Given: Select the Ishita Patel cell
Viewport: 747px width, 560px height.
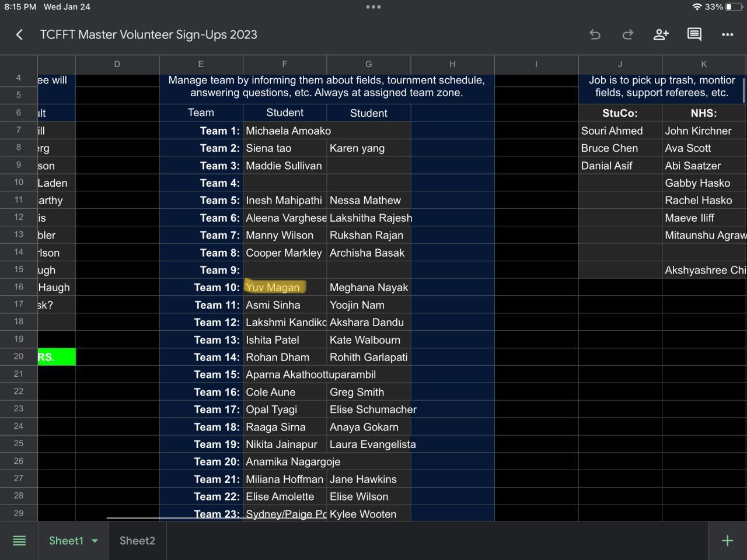Looking at the screenshot, I should pyautogui.click(x=285, y=339).
